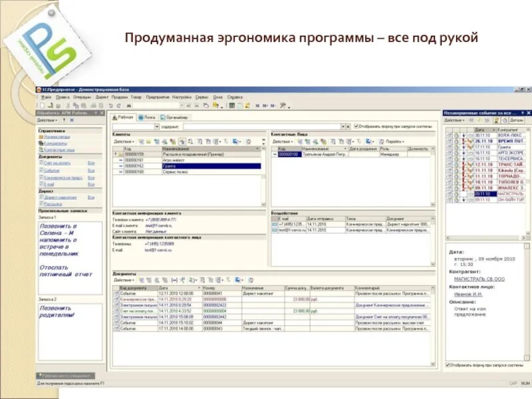Switch to the Органайзер tab
Screen dimensions: 532x399
click(x=174, y=118)
